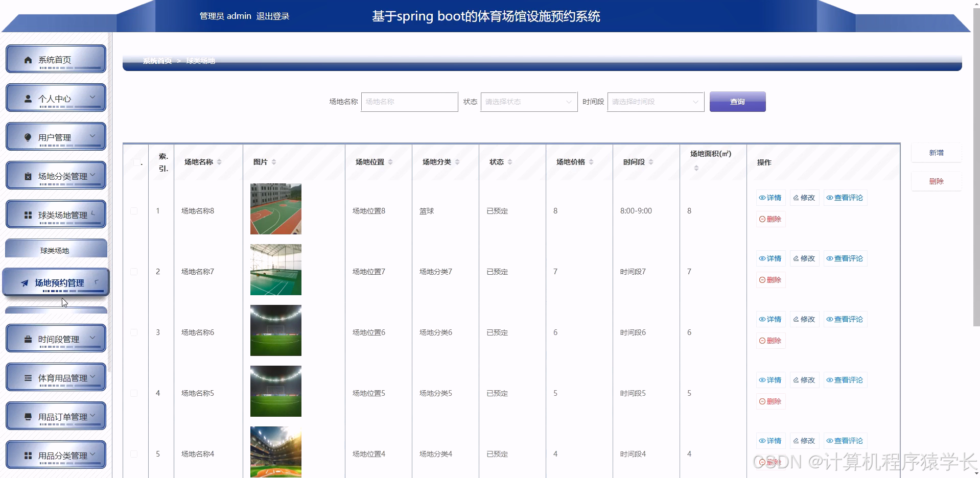Click the microphone icon beside 用户管理

[28, 135]
